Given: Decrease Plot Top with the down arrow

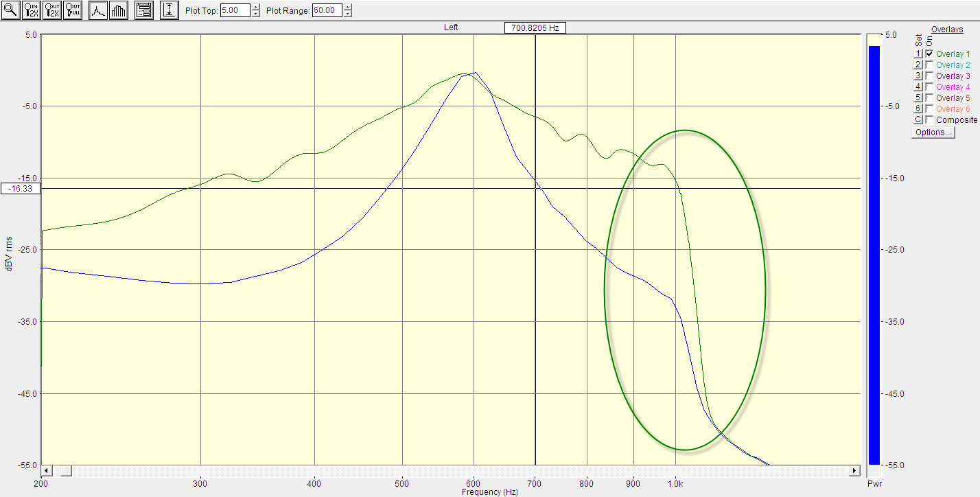Looking at the screenshot, I should (x=256, y=14).
